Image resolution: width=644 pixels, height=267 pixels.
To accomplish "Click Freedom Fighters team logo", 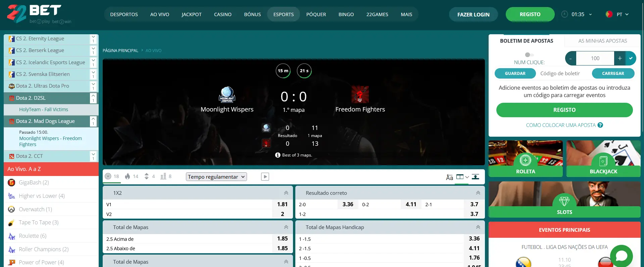I will [360, 94].
